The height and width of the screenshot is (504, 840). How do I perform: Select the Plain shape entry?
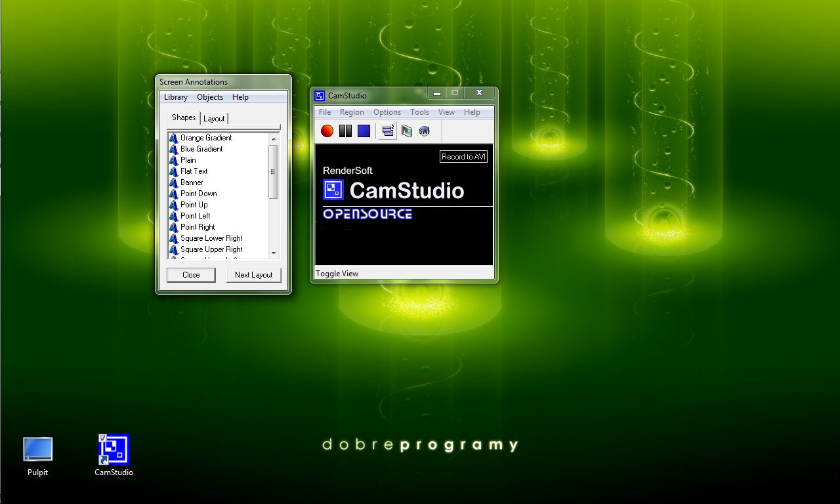(188, 160)
